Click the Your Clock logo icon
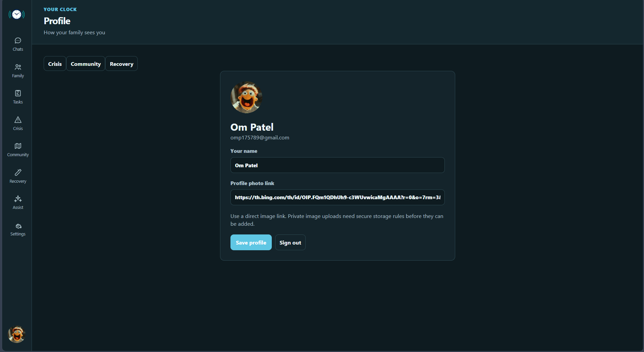The height and width of the screenshot is (352, 644). click(x=16, y=14)
